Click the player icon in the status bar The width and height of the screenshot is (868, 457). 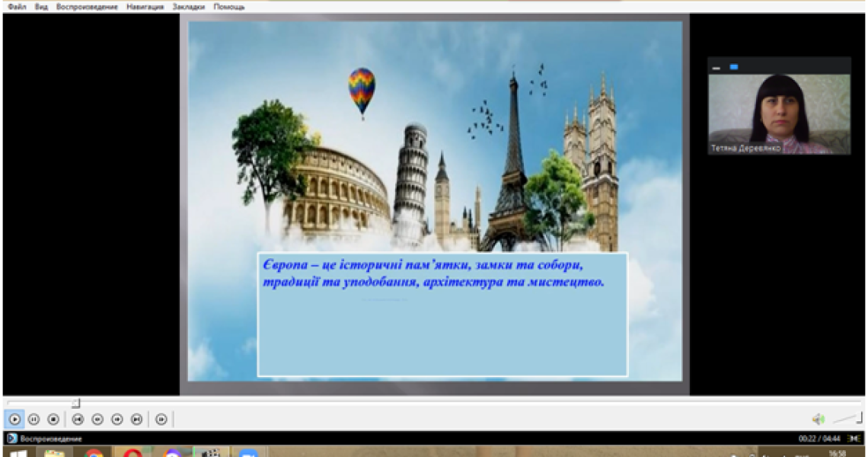[x=11, y=438]
